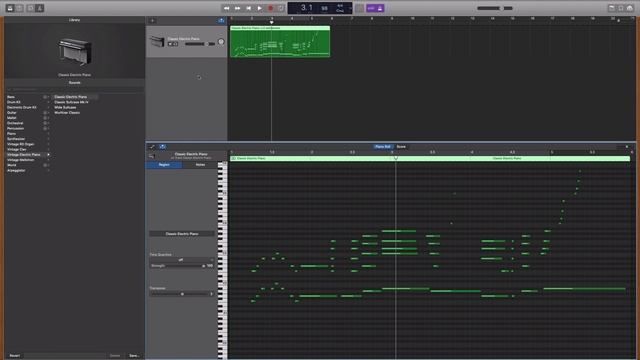Viewport: 640px width, 360px height.
Task: Select the Region tab in editor inspector
Action: click(x=164, y=164)
